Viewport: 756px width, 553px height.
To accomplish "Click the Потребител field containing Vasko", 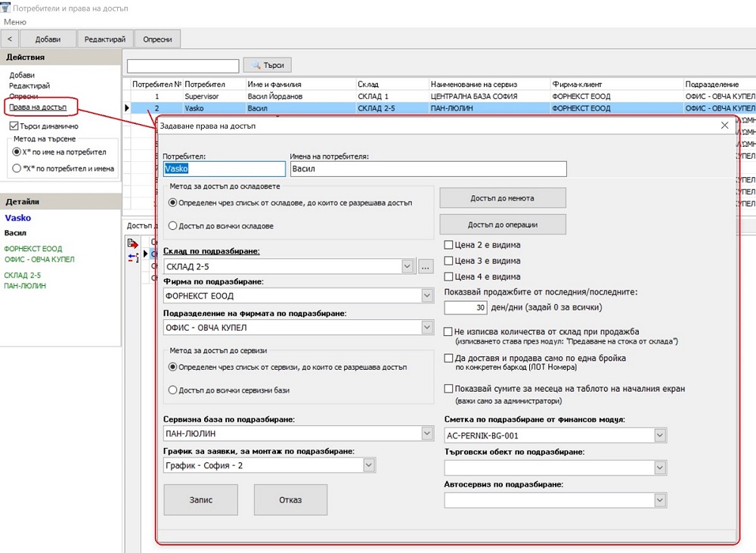I will (x=225, y=169).
